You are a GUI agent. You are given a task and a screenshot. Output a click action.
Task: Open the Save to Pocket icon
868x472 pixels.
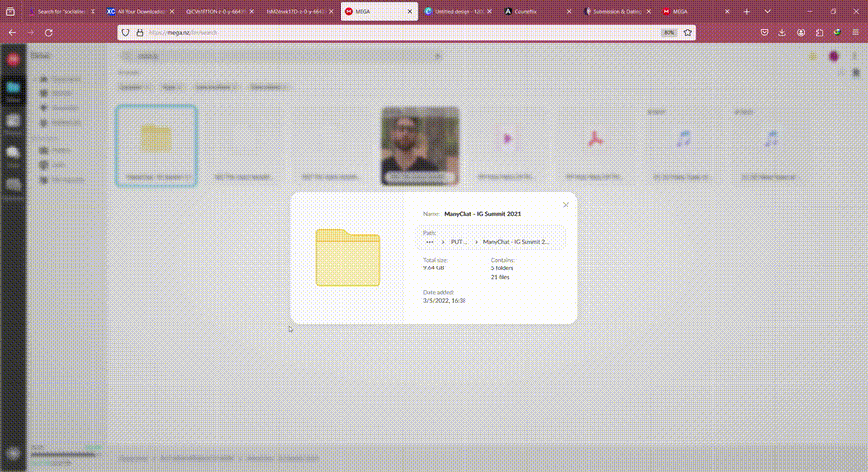764,33
